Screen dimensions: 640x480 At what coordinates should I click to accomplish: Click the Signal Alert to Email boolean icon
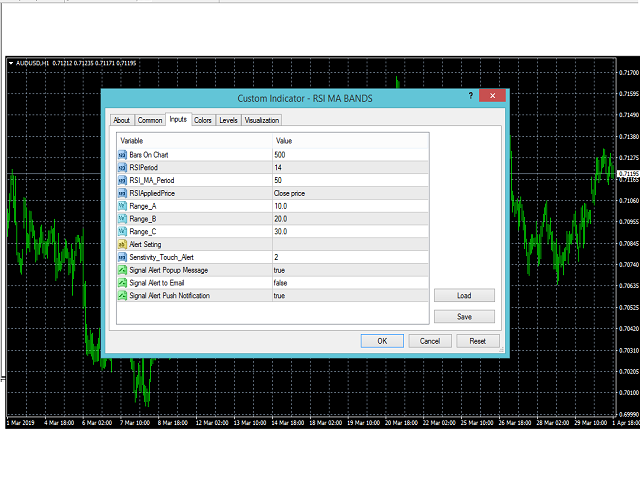pyautogui.click(x=123, y=283)
